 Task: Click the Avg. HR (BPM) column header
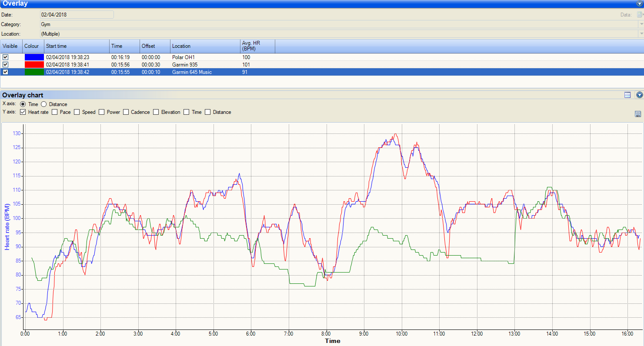[x=257, y=46]
